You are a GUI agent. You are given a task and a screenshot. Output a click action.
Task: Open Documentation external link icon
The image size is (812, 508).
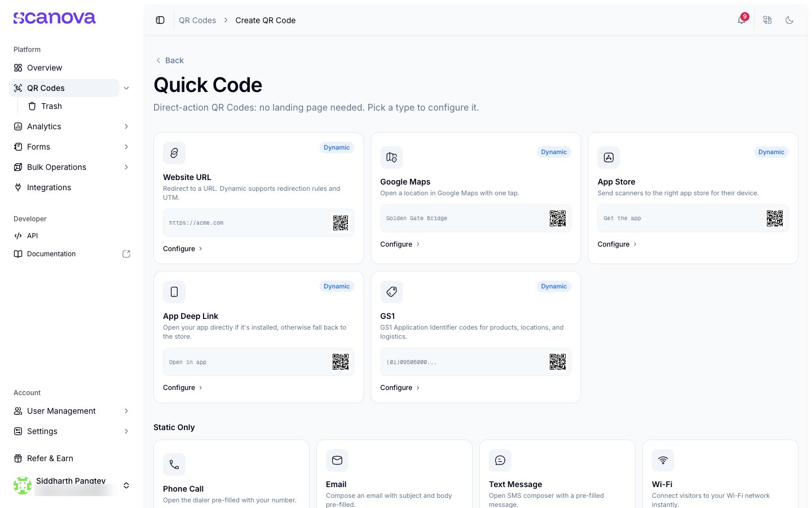pos(126,254)
